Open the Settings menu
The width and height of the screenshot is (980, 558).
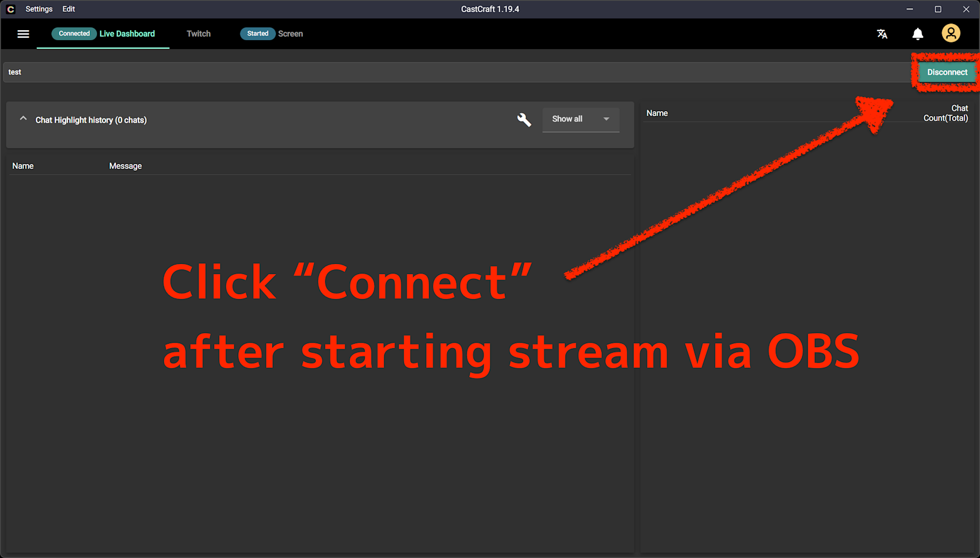click(39, 9)
